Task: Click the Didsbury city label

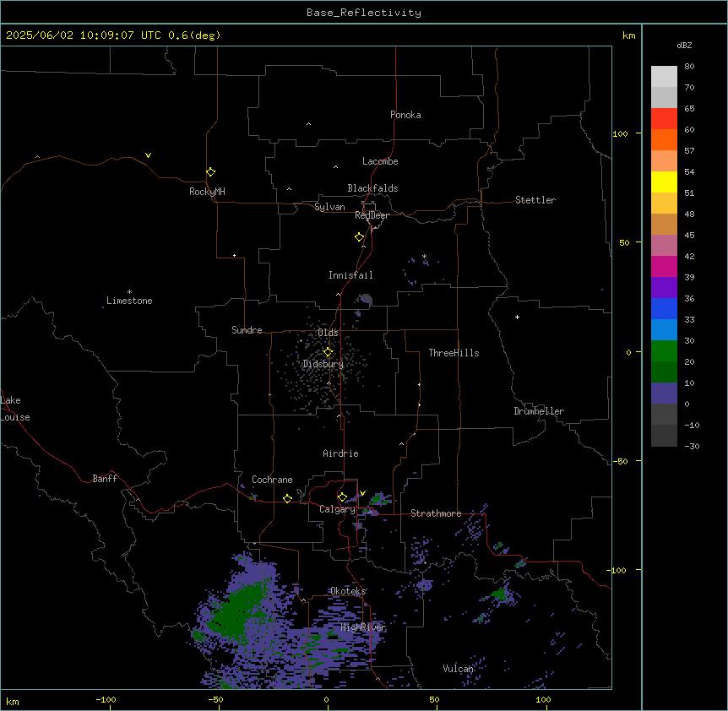Action: click(x=323, y=364)
